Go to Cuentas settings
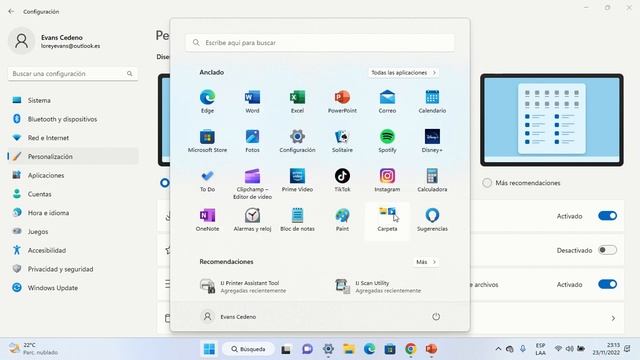Screen dimensions: 640x360 [x=73, y=194]
